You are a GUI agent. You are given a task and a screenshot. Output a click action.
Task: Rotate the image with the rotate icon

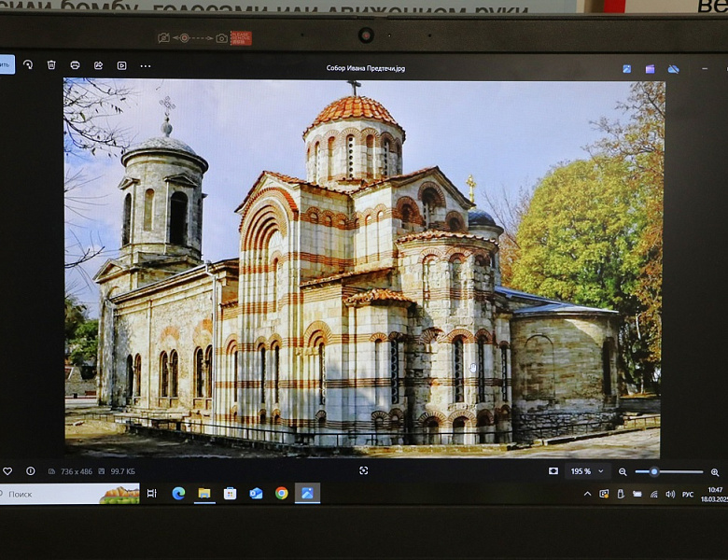click(28, 64)
